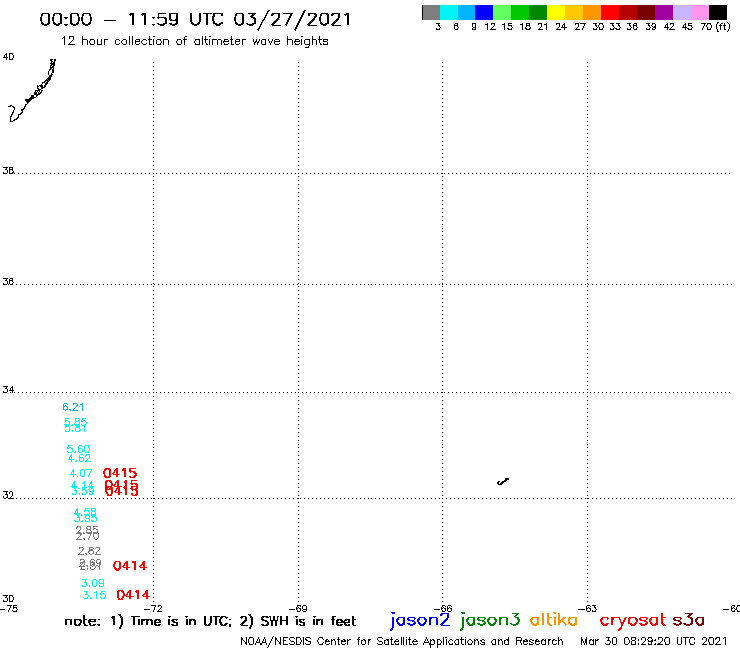Viewport: 740px width, 650px height.
Task: Click the NOAA/NESDIS Center for Satellite Applications credit
Action: coord(402,641)
